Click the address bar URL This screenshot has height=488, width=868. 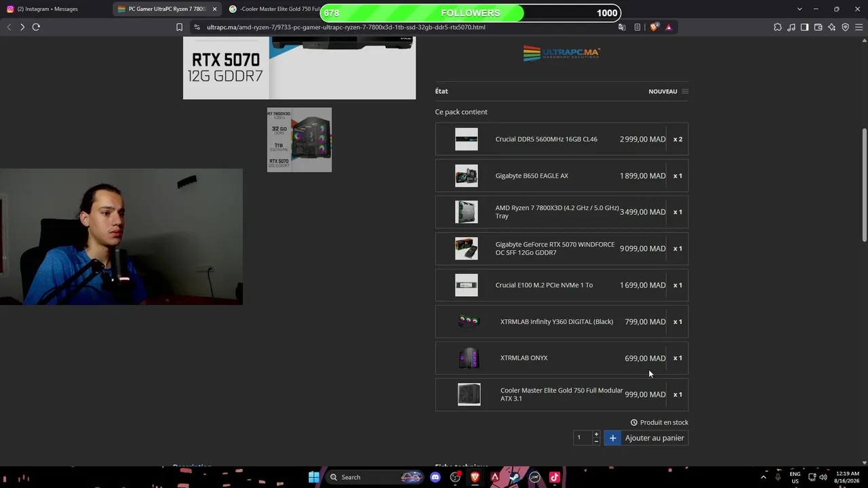tap(346, 27)
